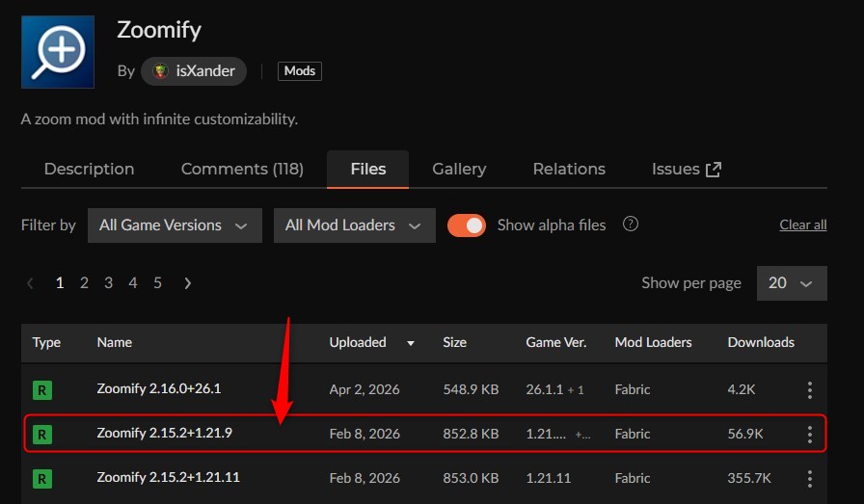Change Show per page count dropdown
This screenshot has height=504, width=864.
pyautogui.click(x=792, y=282)
